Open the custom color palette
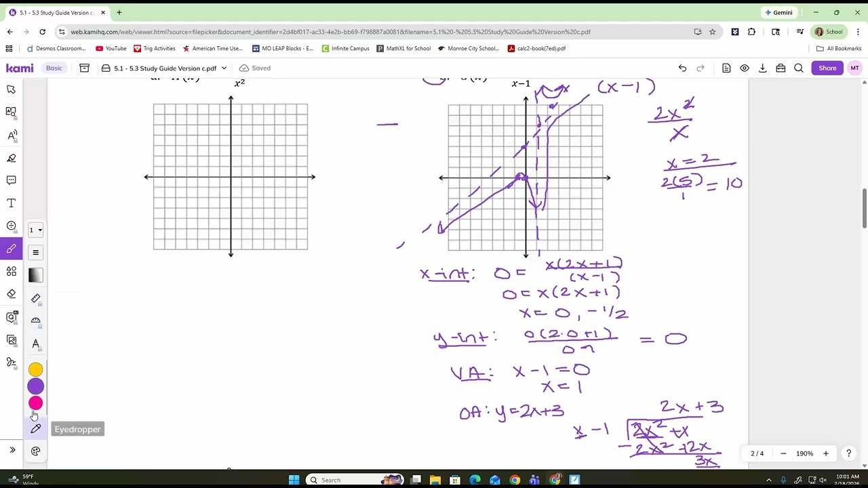This screenshot has width=868, height=488. pos(36,451)
